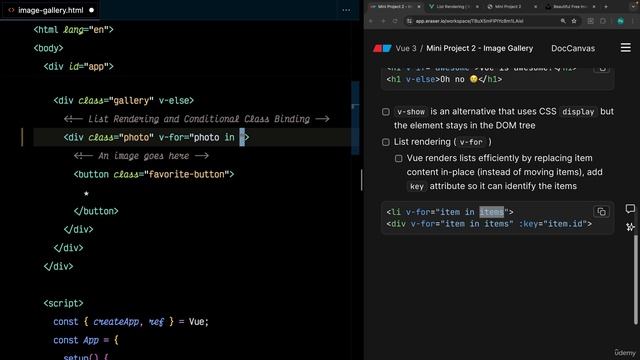Open editor more actions ellipsis

(346, 10)
